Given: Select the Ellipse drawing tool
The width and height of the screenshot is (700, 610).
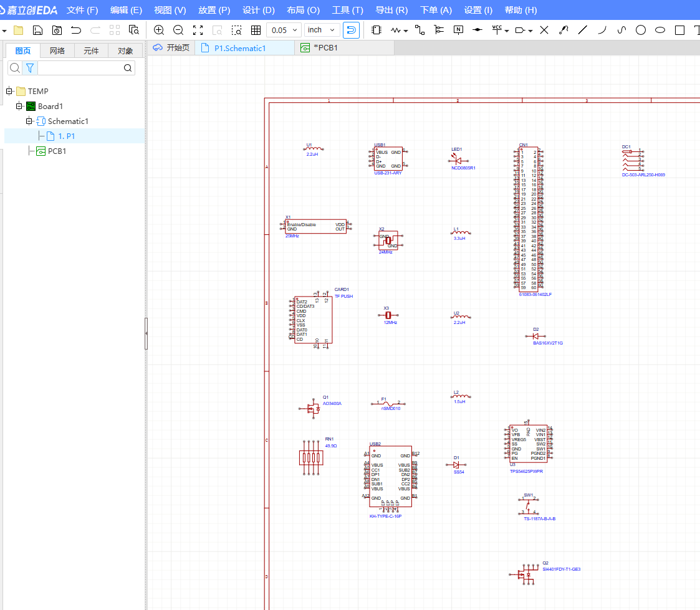Looking at the screenshot, I should coord(660,31).
